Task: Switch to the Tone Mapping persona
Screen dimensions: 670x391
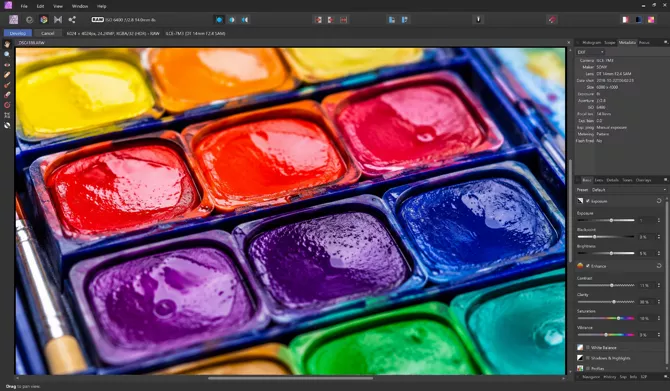Action: [58, 20]
